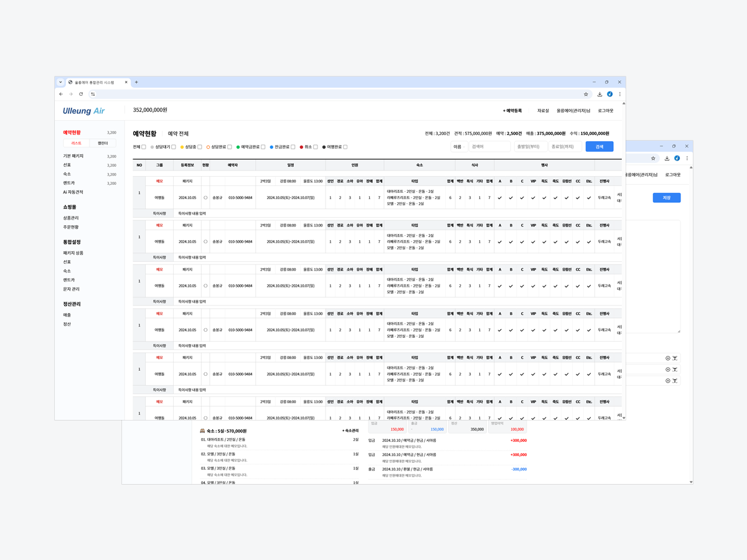
Task: Click the site info icon in address bar
Action: click(93, 94)
